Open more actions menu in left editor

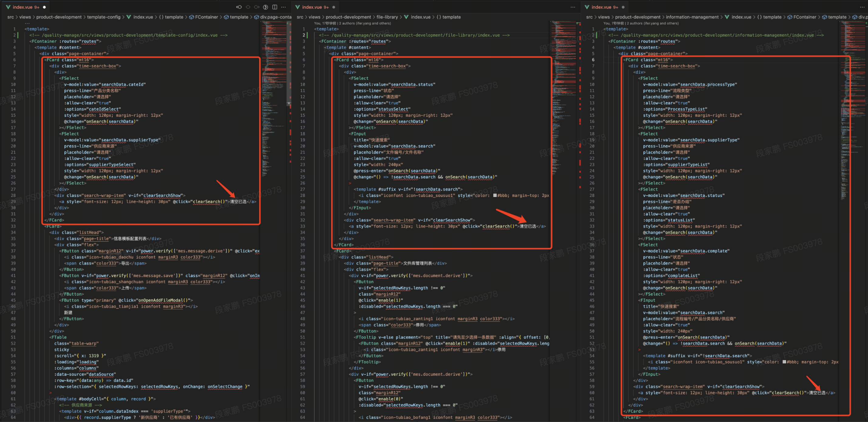point(283,7)
